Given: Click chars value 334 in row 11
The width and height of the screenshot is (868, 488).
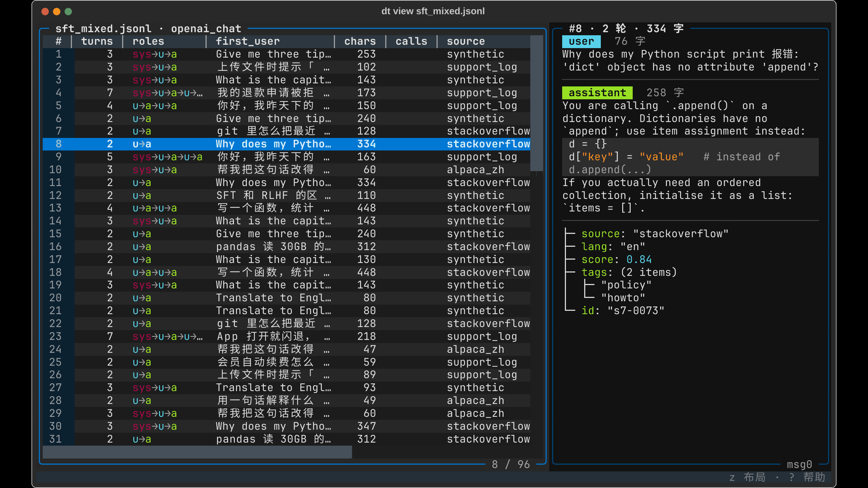Looking at the screenshot, I should 367,183.
